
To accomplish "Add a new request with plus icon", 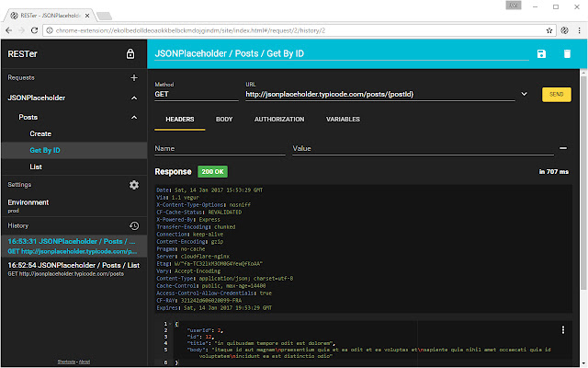I will tap(134, 78).
